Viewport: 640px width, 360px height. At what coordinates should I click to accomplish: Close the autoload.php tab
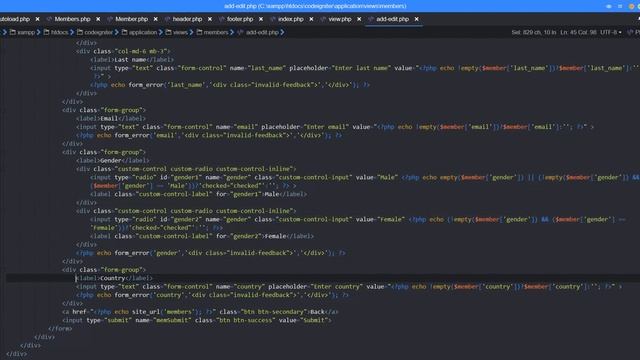(x=38, y=19)
